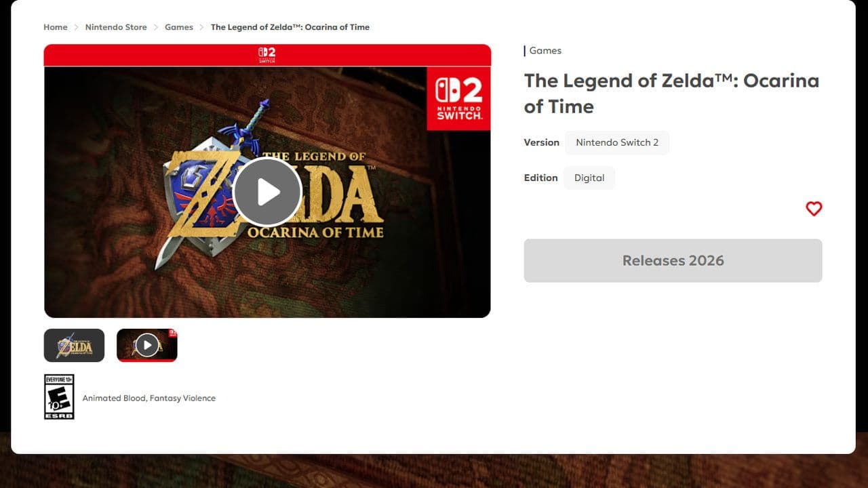Select the trailer video thumbnail with play icon
The height and width of the screenshot is (488, 868).
point(147,346)
